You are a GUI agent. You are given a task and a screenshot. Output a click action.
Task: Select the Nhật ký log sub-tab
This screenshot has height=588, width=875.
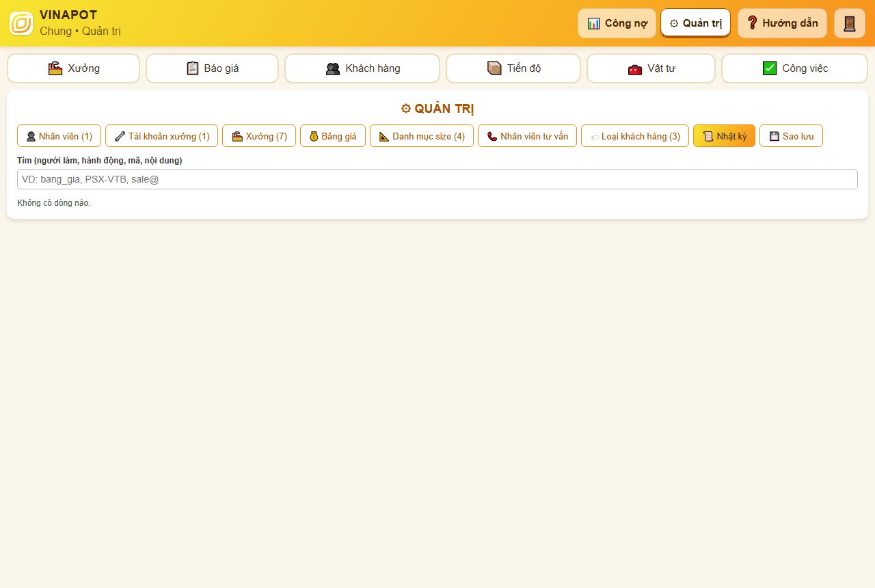point(724,136)
